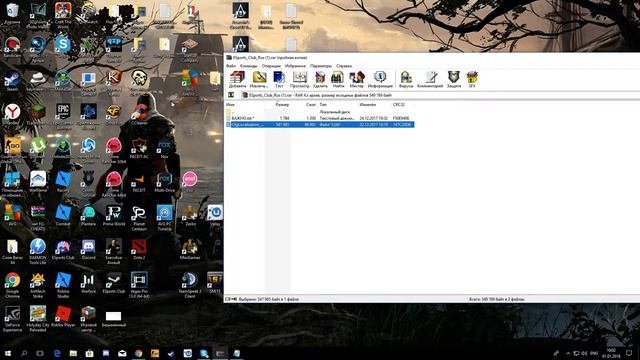This screenshot has height=360, width=640.
Task: Open Discord desktop shortcut
Action: pyautogui.click(x=88, y=249)
